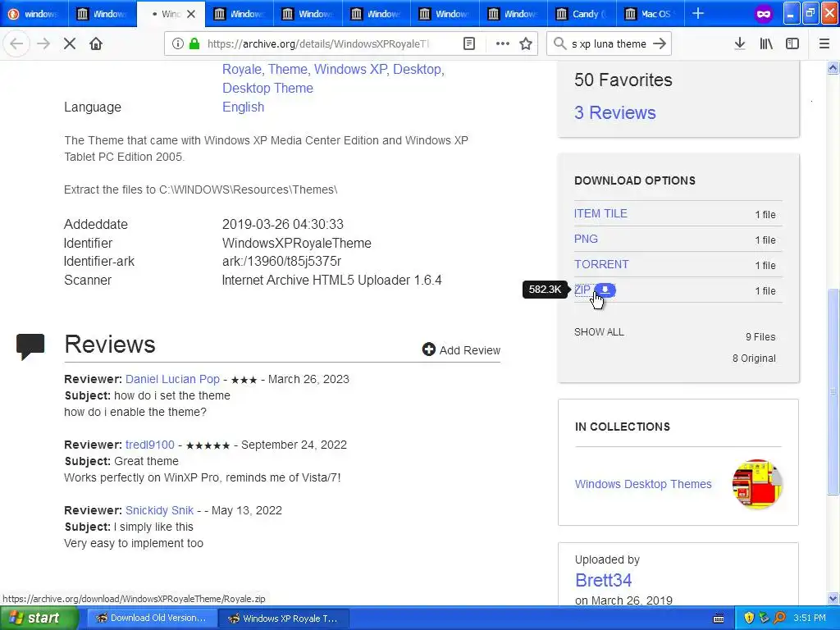Close the current active tab
The width and height of the screenshot is (840, 630).
pos(191,14)
